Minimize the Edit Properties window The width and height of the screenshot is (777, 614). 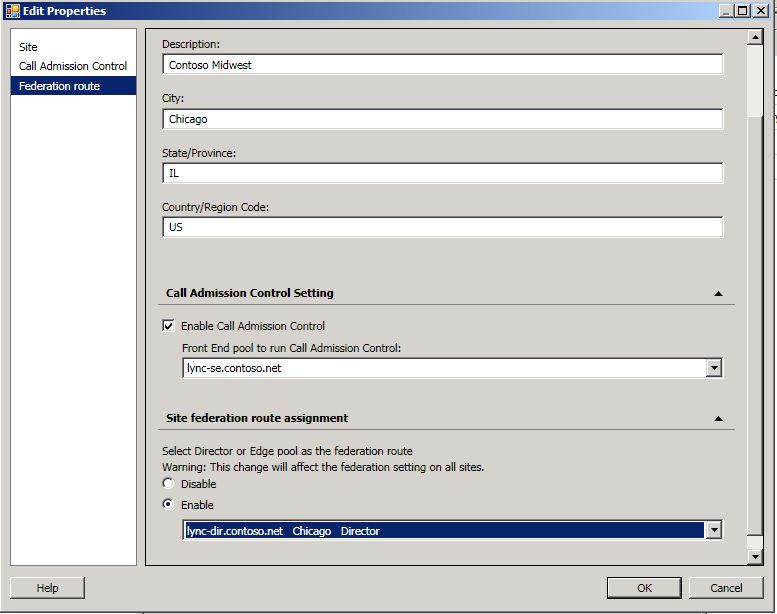tap(726, 10)
